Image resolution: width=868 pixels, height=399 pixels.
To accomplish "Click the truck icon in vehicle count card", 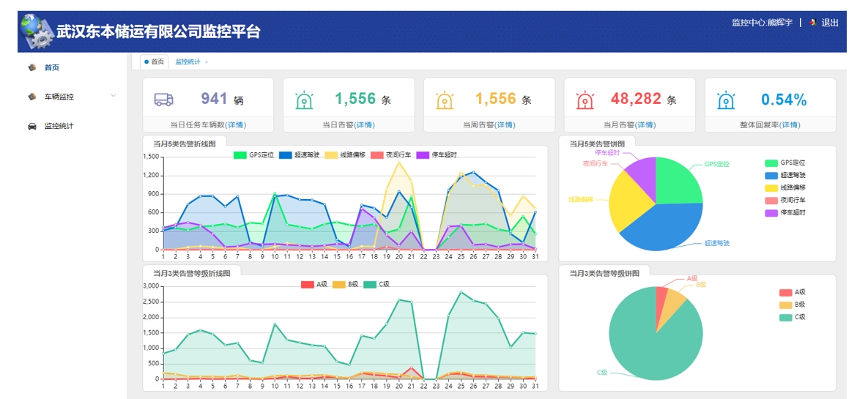I will pos(164,99).
